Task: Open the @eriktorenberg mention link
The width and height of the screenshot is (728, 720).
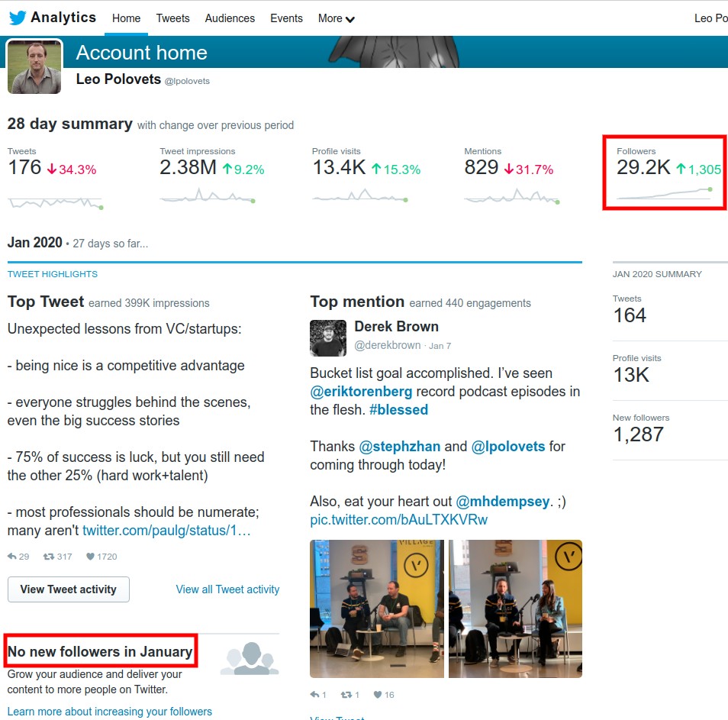Action: tap(361, 392)
